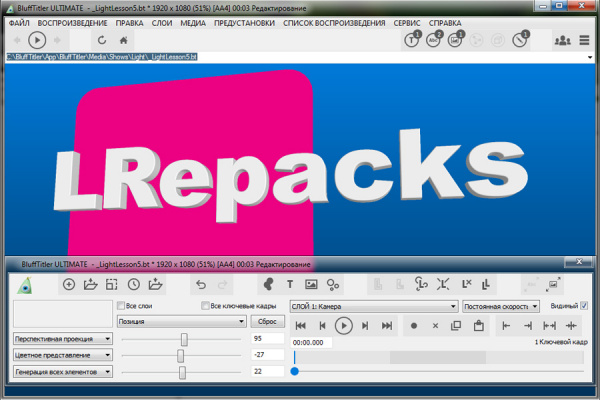The width and height of the screenshot is (600, 400).
Task: Click the delete keyframe X icon
Action: (435, 326)
